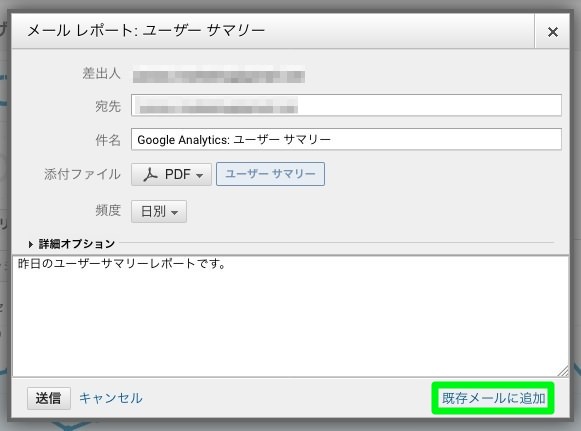Click the 件名 subject input field

[x=346, y=139]
